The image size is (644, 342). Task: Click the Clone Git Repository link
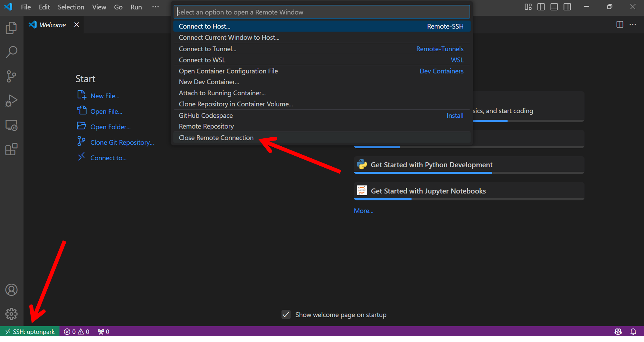(x=122, y=142)
